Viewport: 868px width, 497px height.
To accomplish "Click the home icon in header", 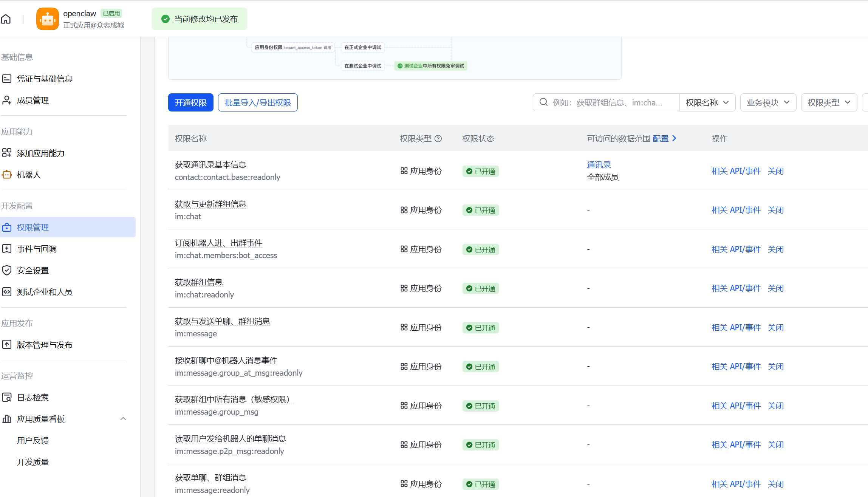I will (x=6, y=19).
